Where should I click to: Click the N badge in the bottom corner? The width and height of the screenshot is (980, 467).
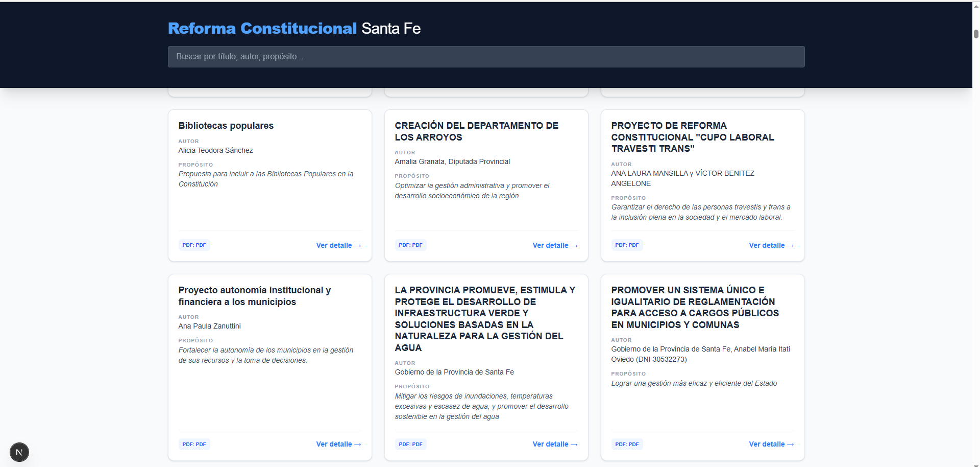(19, 452)
